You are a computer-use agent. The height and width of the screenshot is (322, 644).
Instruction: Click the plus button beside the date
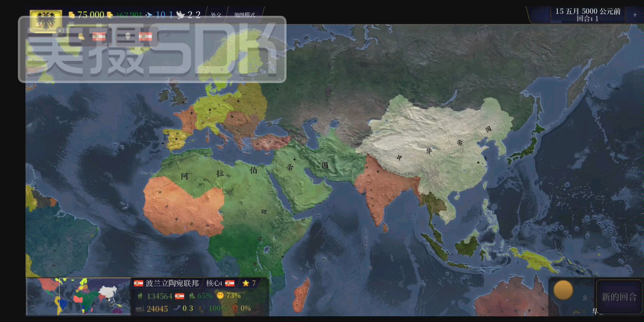pos(635,15)
